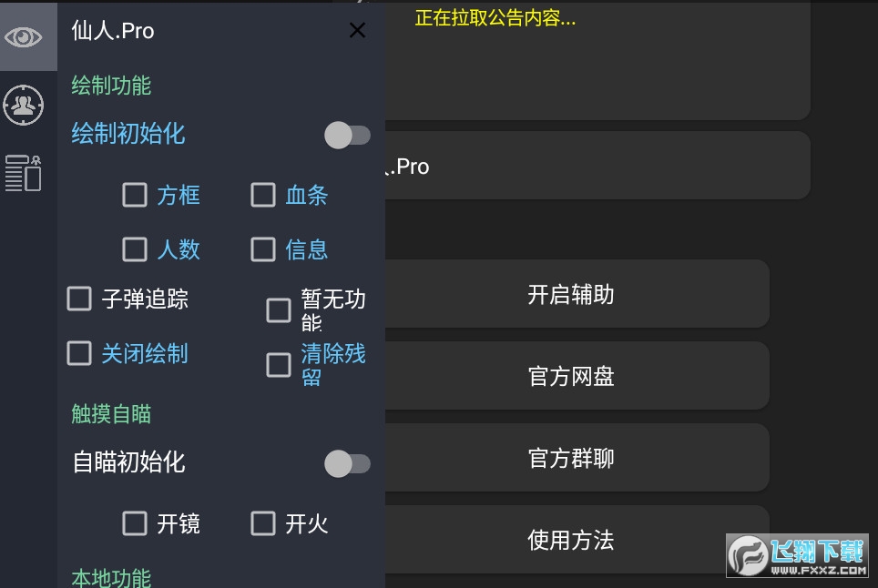Tick the 关闭绘制 checkbox
The image size is (878, 588).
click(79, 353)
